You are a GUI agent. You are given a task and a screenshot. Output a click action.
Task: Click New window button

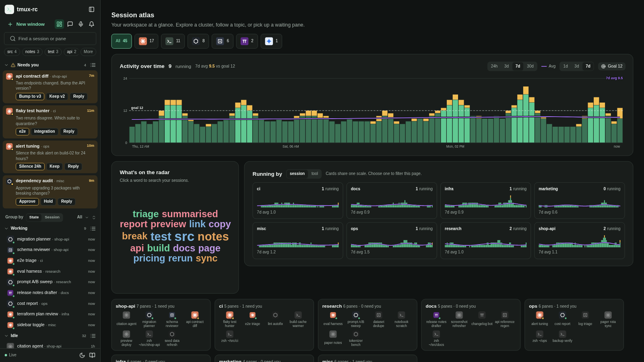[26, 24]
